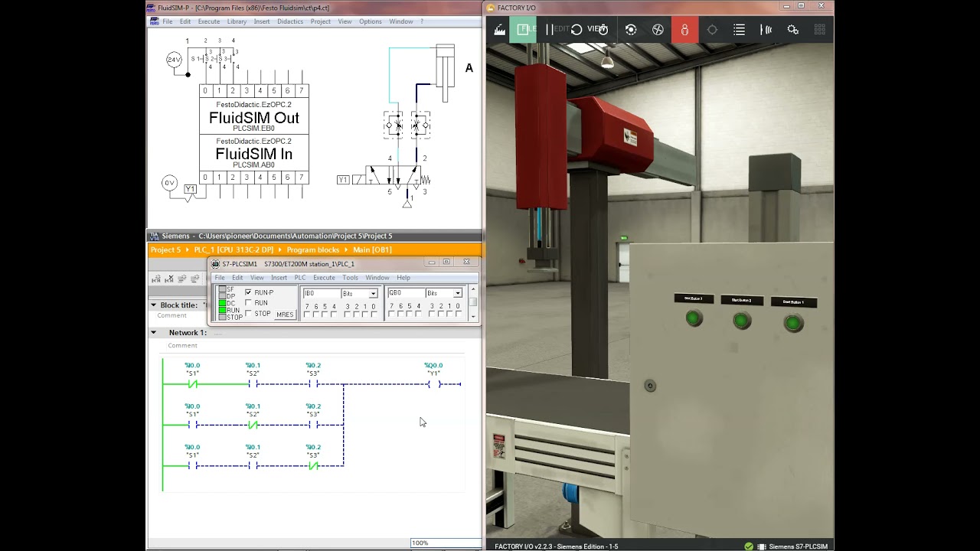Screen dimensions: 980x551
Task: Open the FluidSIM Options menu
Action: 371,21
